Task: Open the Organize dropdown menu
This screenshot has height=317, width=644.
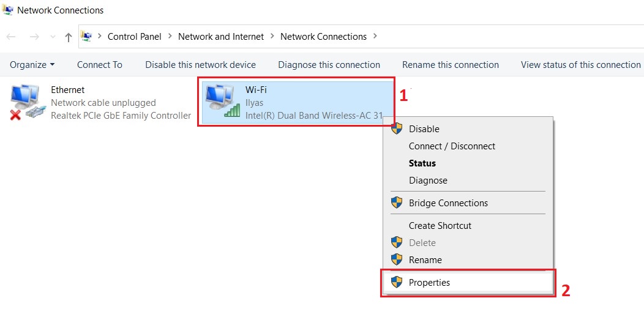Action: [32, 65]
